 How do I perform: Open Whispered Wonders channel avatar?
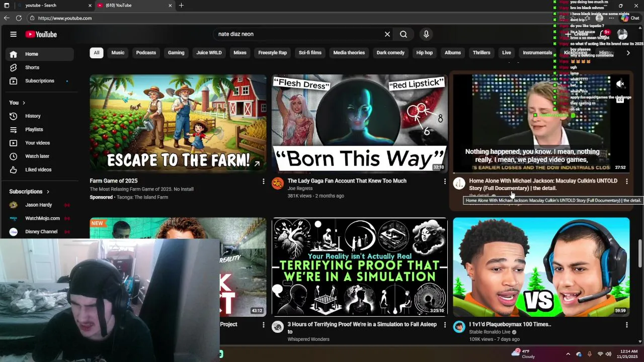point(278,327)
